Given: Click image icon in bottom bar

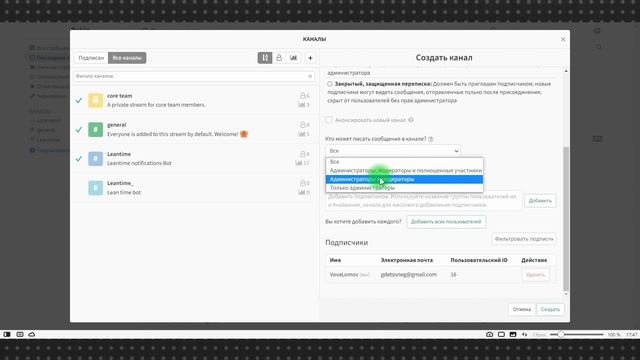Looking at the screenshot, I should (x=513, y=334).
